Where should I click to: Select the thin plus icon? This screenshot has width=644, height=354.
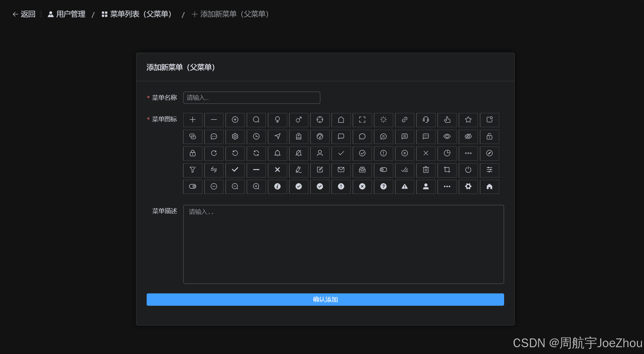click(x=193, y=120)
